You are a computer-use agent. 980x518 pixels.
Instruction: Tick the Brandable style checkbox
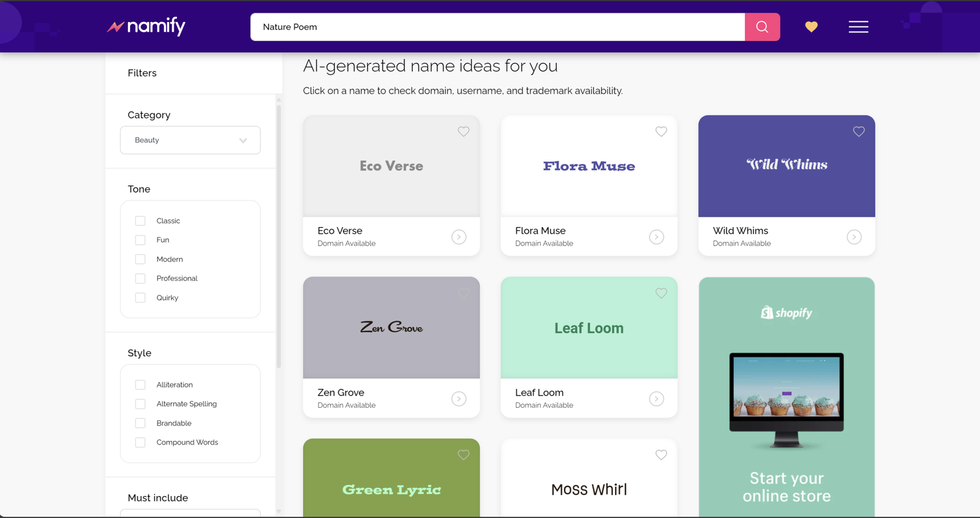[x=140, y=423]
